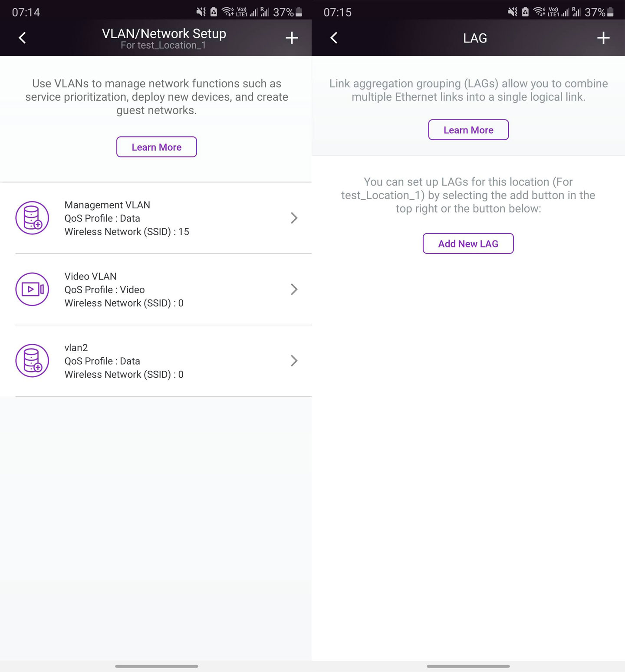Click the Video VLAN camera icon
This screenshot has height=672, width=625.
click(32, 289)
